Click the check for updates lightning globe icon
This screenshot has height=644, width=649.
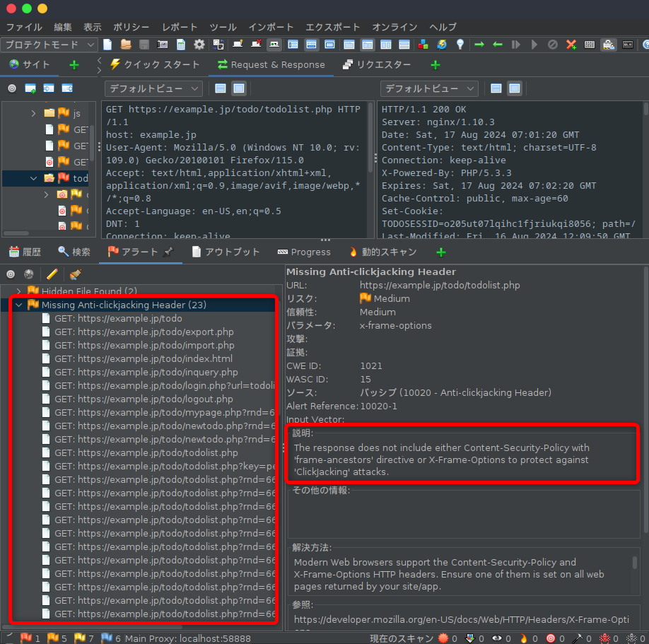click(442, 45)
